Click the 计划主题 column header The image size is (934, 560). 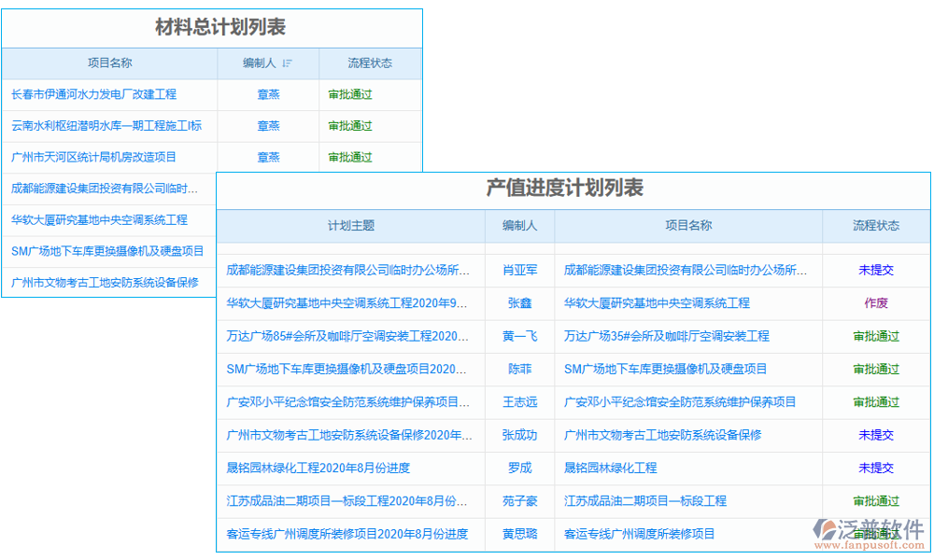(349, 225)
